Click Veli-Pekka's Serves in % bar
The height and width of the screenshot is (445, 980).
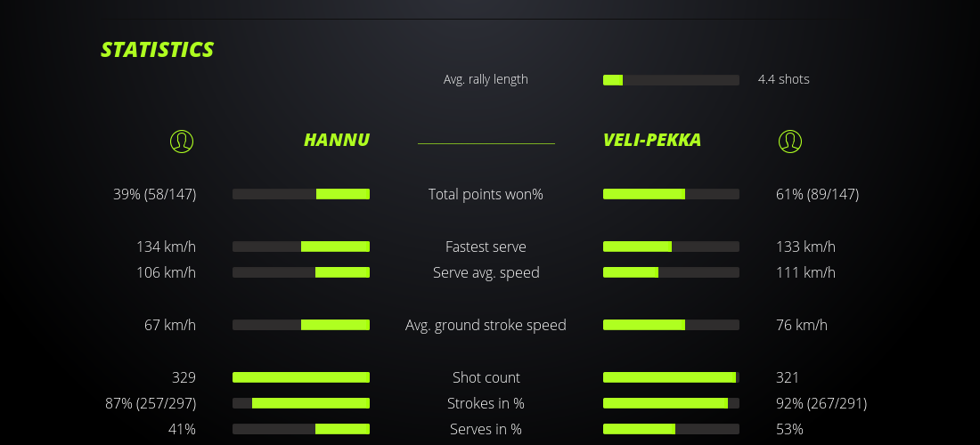click(x=671, y=429)
